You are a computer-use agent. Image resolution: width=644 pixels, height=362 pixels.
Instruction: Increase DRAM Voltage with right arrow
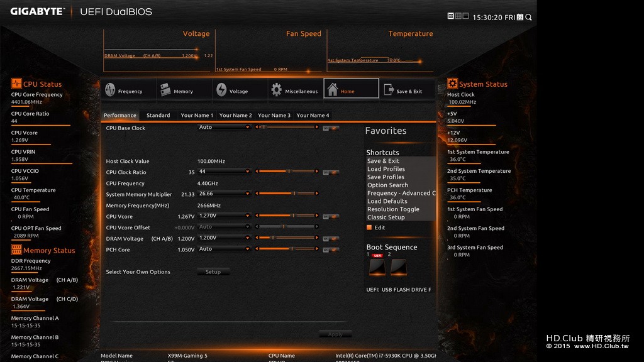(317, 238)
